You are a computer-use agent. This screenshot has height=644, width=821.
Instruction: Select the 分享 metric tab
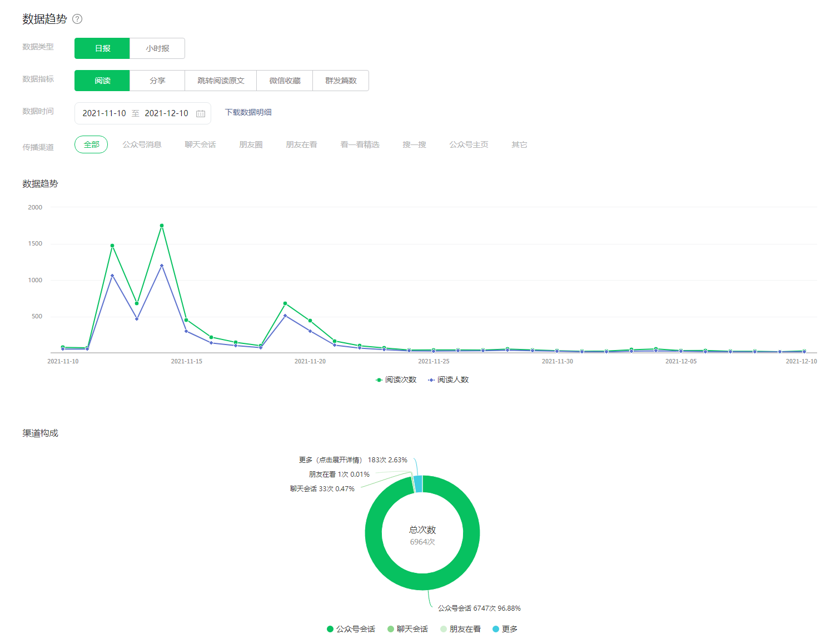(157, 81)
